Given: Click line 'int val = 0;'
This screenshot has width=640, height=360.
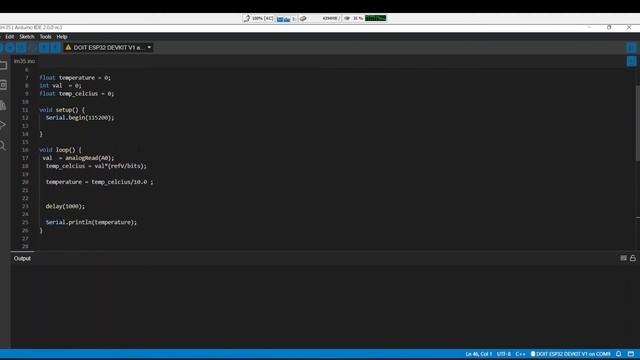Looking at the screenshot, I should coord(60,86).
